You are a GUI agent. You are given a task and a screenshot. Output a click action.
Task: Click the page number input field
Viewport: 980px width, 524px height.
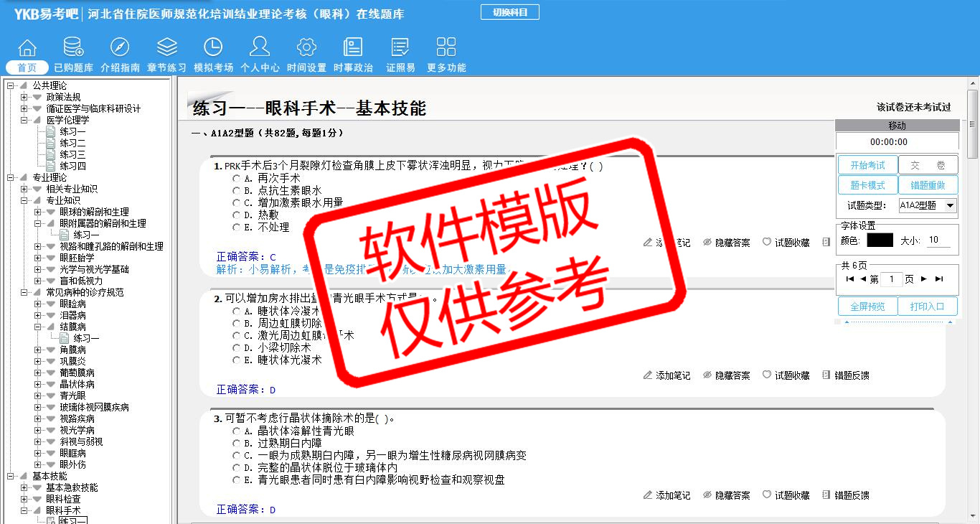(x=890, y=279)
